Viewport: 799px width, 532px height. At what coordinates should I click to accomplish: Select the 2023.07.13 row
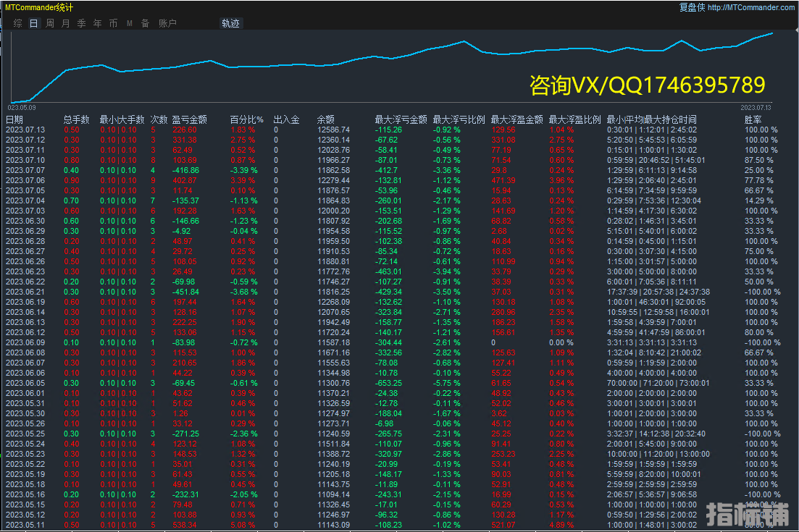[25, 130]
